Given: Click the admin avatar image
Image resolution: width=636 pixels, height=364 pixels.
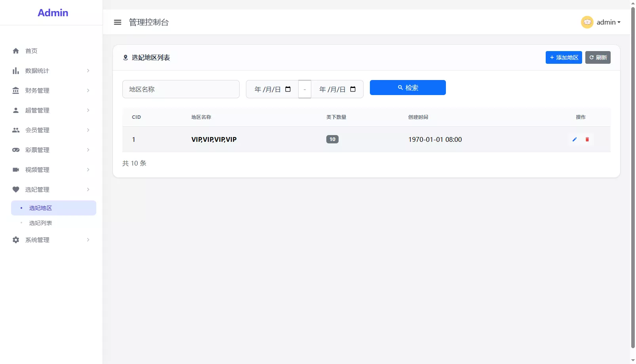Looking at the screenshot, I should [x=587, y=22].
